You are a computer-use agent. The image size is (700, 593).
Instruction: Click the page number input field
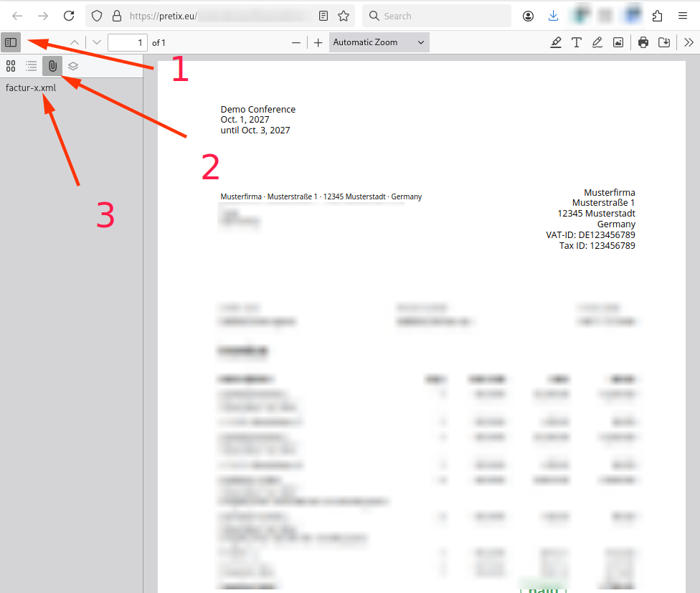[x=128, y=42]
